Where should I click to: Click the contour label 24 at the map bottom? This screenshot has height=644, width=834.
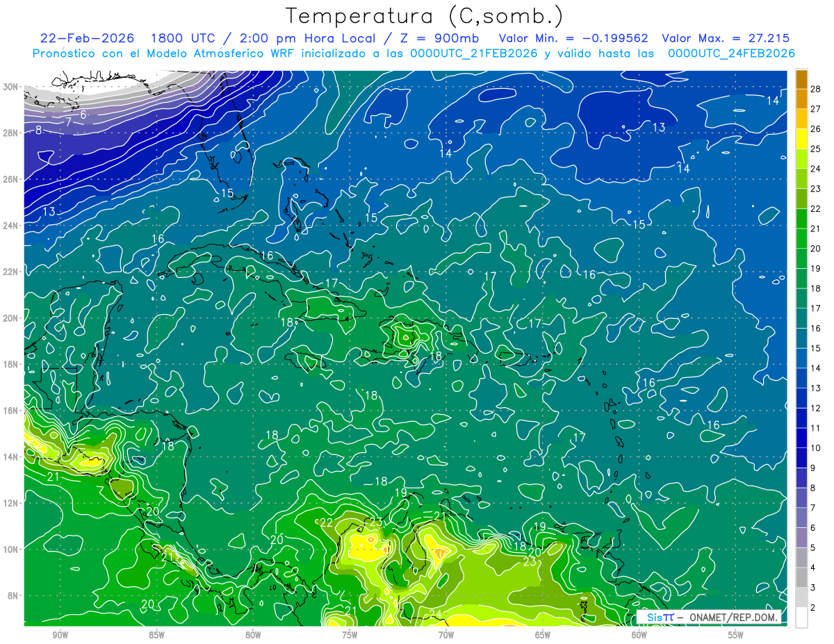click(436, 613)
